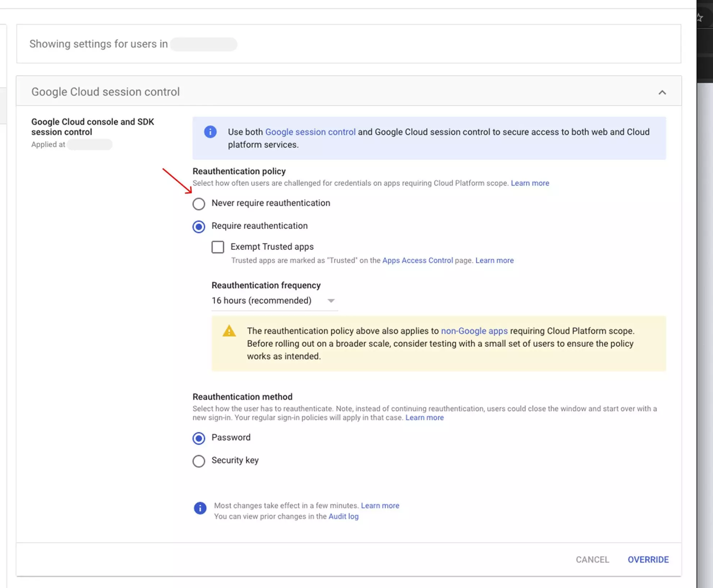Click the browser bookmark star icon
The height and width of the screenshot is (588, 713).
coord(700,17)
